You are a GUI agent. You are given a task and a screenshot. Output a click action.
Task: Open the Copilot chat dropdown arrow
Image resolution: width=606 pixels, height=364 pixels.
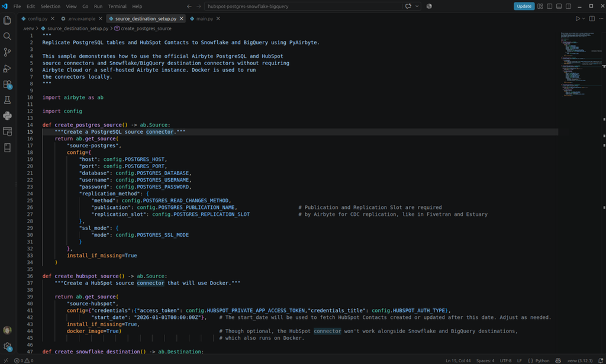click(x=417, y=6)
